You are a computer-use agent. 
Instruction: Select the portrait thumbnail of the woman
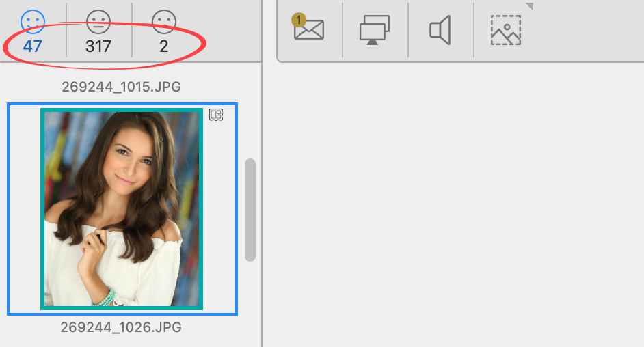122,208
